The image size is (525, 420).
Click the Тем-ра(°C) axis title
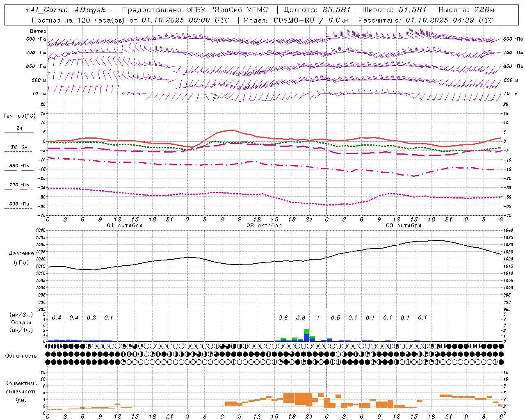pyautogui.click(x=19, y=116)
